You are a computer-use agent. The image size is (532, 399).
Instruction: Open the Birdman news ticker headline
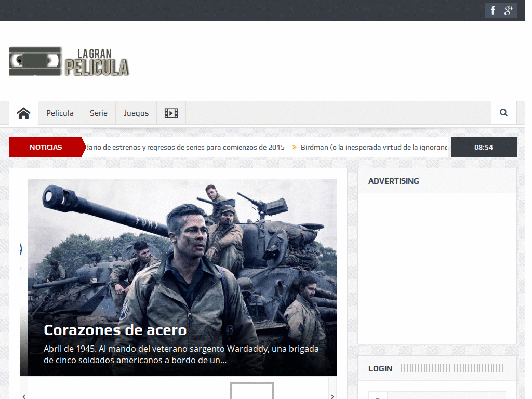[374, 147]
